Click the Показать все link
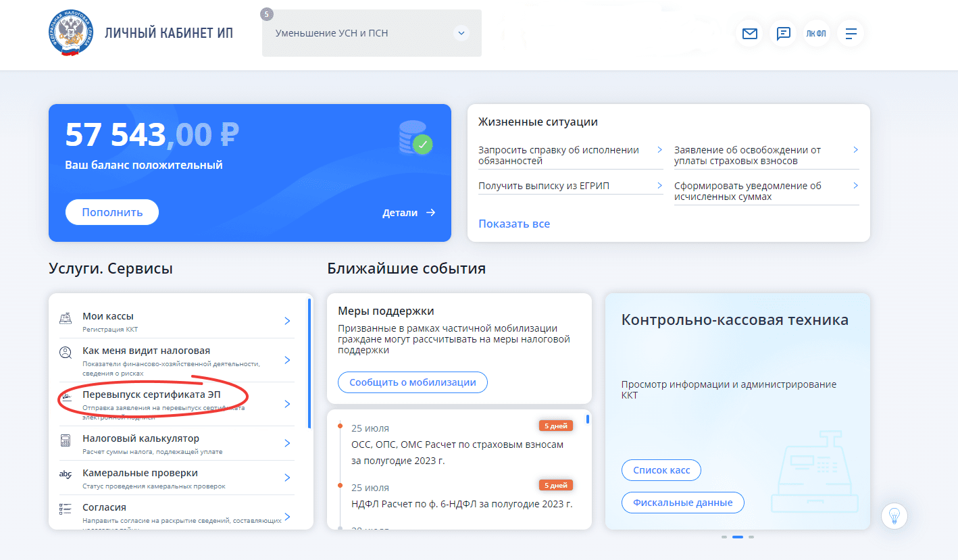The height and width of the screenshot is (560, 958). point(514,224)
